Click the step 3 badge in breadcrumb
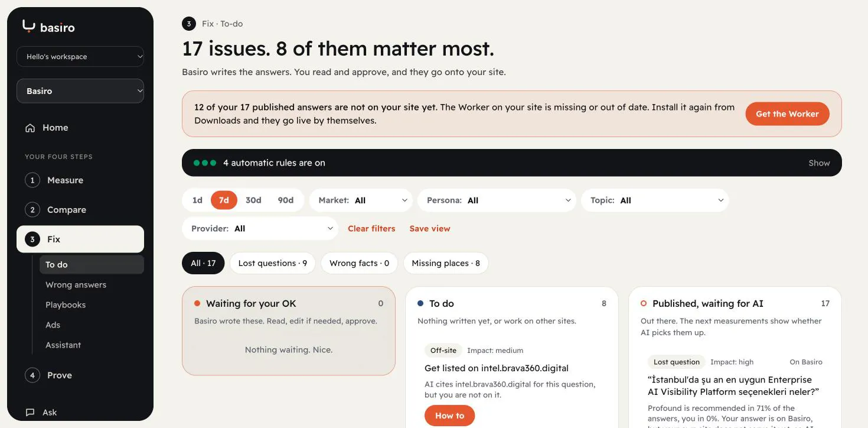Screen dimensions: 868x428 (189, 24)
